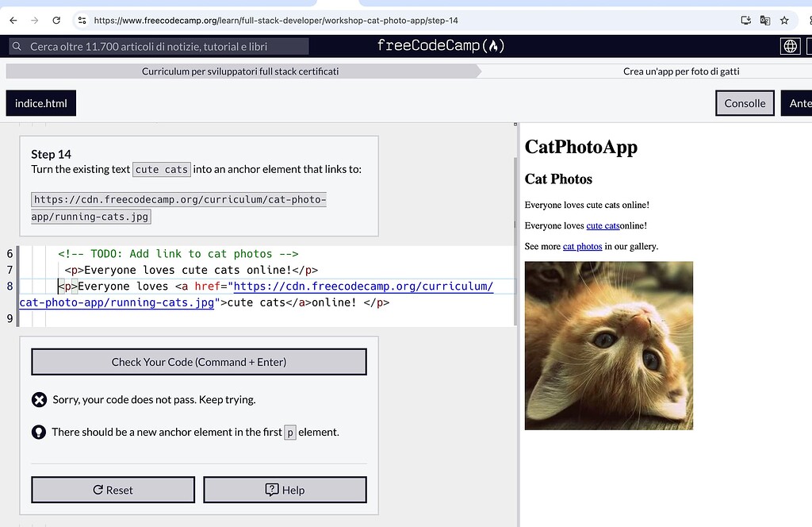This screenshot has width=812, height=527.
Task: Open Help from the editor panel
Action: coord(285,490)
